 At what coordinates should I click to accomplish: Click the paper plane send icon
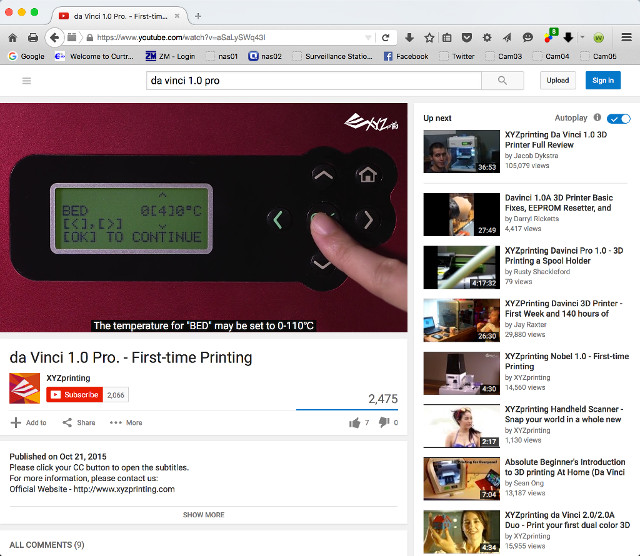(x=507, y=38)
